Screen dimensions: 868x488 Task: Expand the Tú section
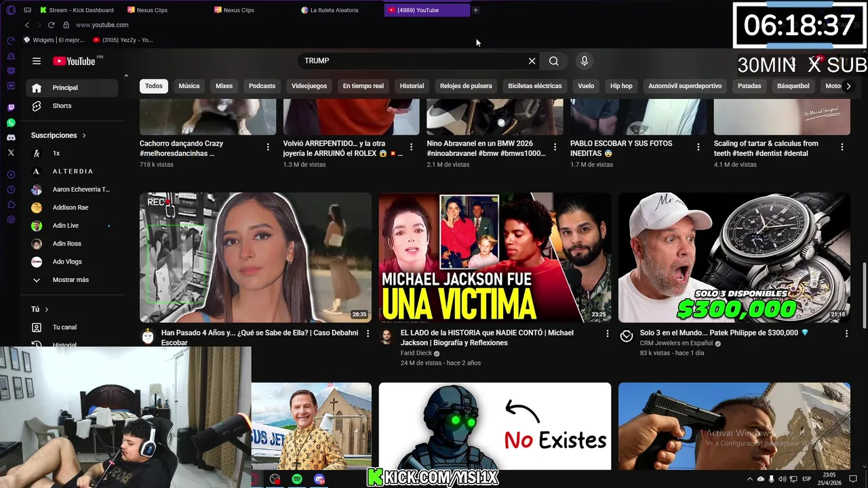[x=40, y=309]
